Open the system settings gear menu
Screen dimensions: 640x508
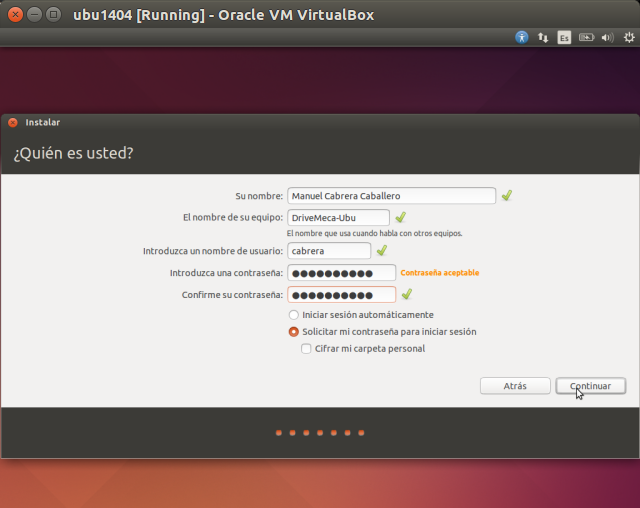[629, 38]
